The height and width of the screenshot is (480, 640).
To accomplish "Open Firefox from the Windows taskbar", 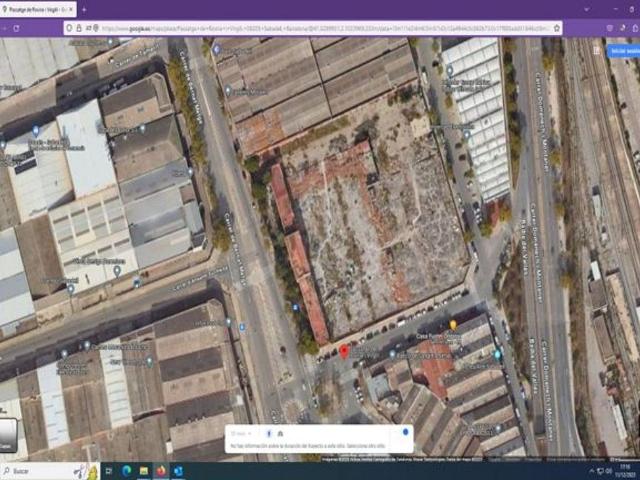I will tap(159, 471).
